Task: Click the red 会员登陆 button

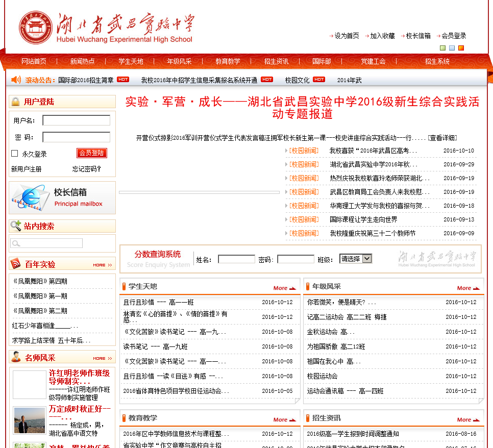Action: [x=92, y=153]
